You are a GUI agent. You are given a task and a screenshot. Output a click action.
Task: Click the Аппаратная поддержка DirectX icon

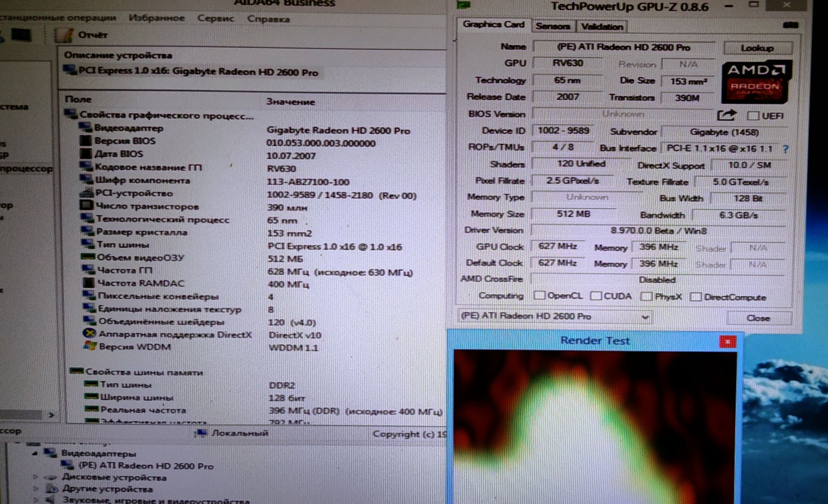[x=89, y=333]
